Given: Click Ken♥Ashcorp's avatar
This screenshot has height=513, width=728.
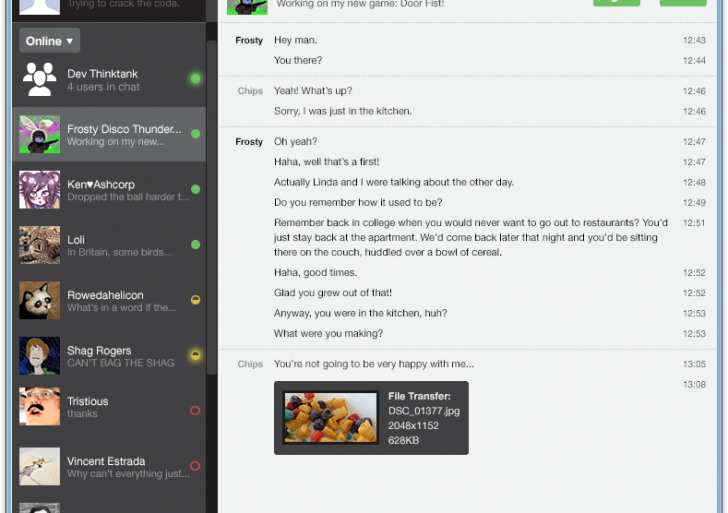Looking at the screenshot, I should [39, 189].
